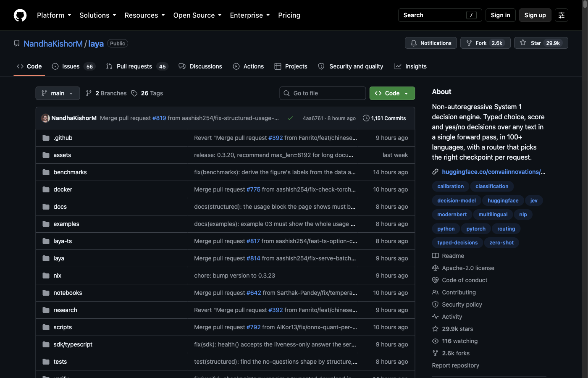Click the Sign in button
Viewport: 588px width, 378px height.
point(501,15)
